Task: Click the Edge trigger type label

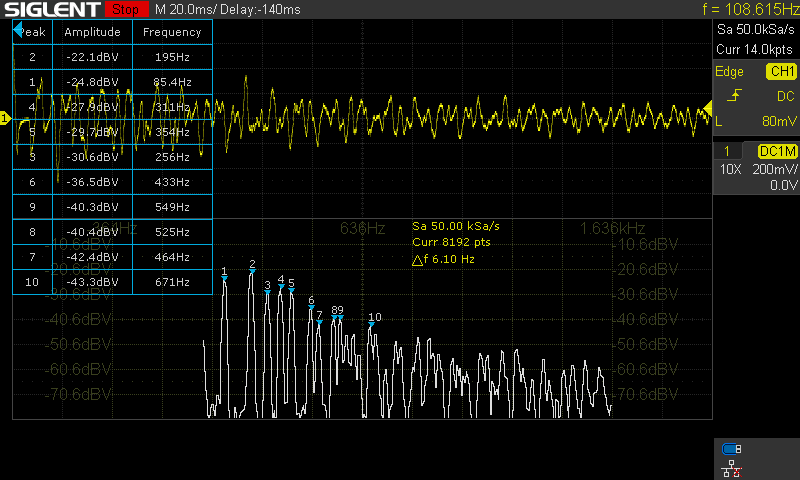Action: click(729, 71)
